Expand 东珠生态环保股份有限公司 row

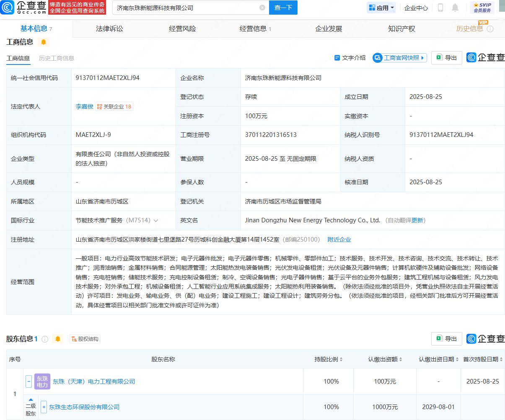pyautogui.click(x=44, y=407)
